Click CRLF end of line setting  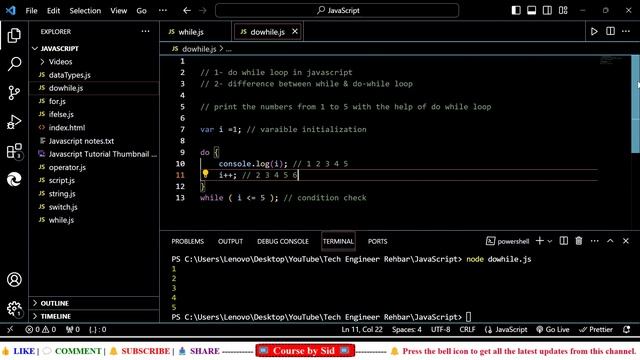click(467, 329)
